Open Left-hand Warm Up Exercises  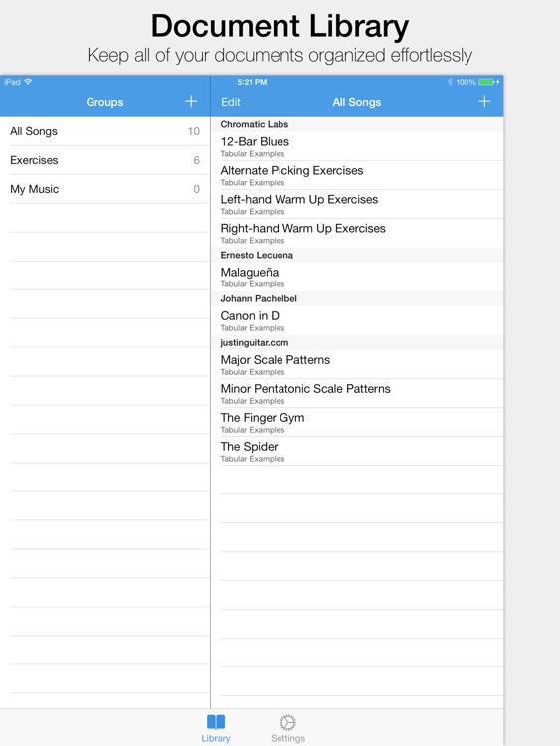coord(357,204)
